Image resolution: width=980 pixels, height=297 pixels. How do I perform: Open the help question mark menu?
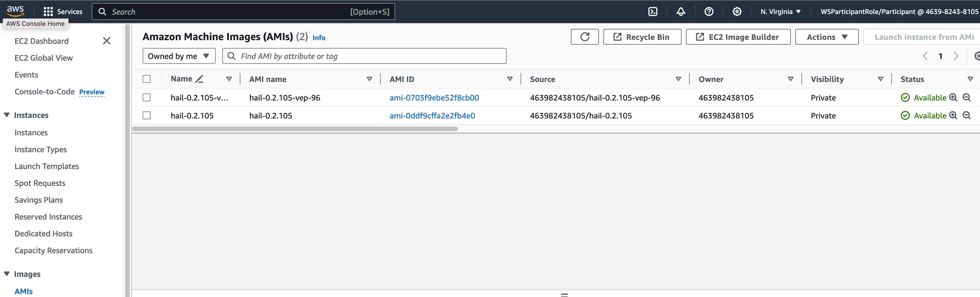709,12
